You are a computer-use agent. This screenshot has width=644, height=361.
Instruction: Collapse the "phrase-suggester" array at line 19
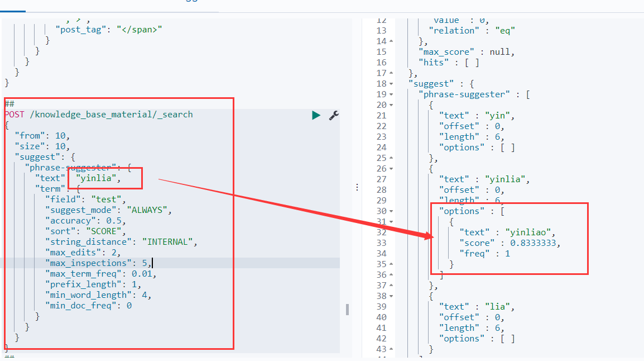391,94
